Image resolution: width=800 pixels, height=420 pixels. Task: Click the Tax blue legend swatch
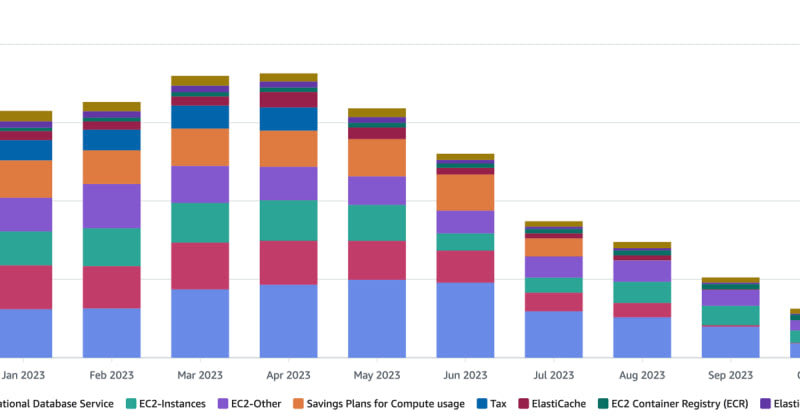482,404
